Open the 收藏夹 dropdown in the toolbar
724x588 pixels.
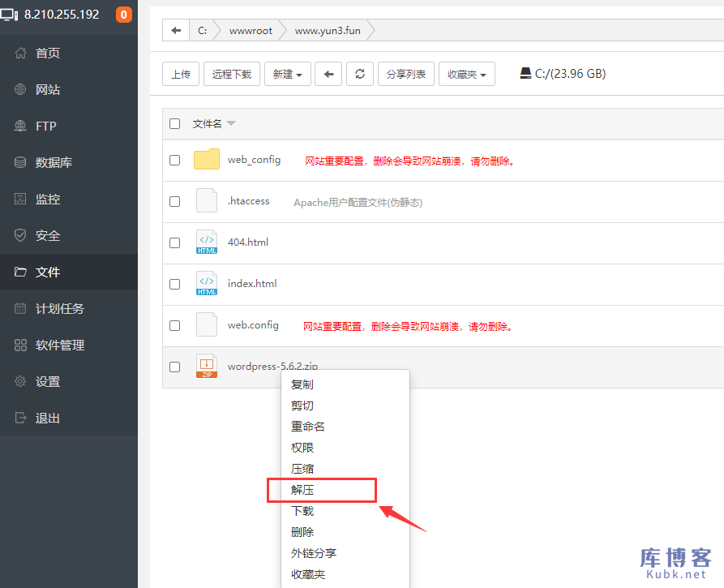tap(466, 73)
